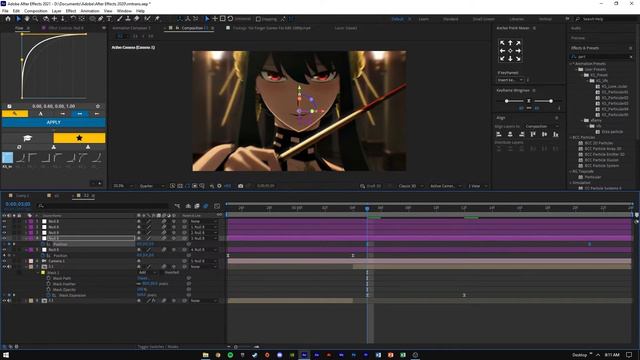
Task: Move anchor point to center
Action: tap(510, 51)
